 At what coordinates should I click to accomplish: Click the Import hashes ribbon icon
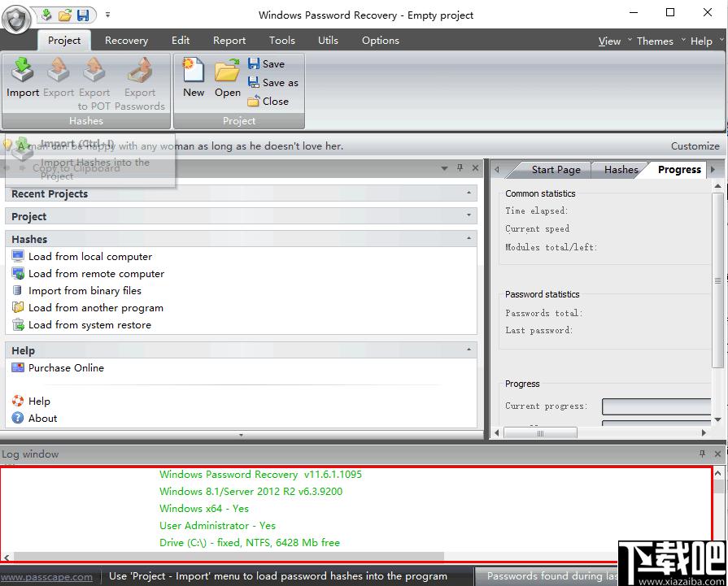click(x=22, y=70)
